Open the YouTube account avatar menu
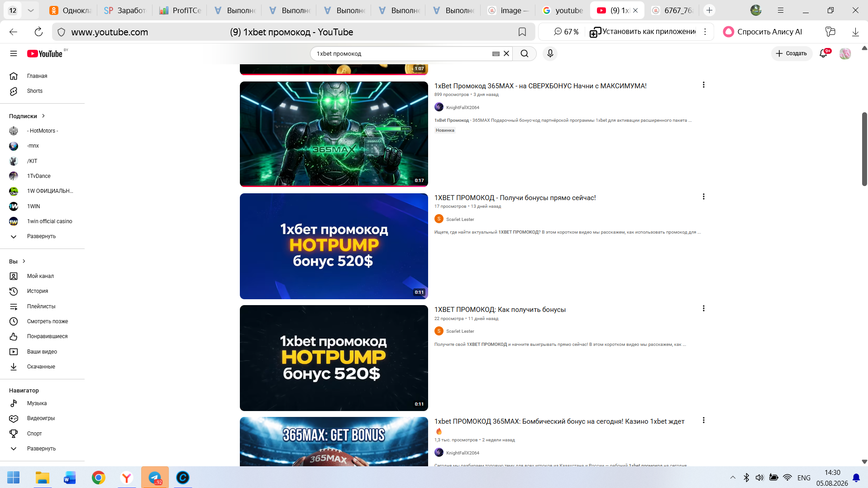The image size is (868, 488). point(845,53)
